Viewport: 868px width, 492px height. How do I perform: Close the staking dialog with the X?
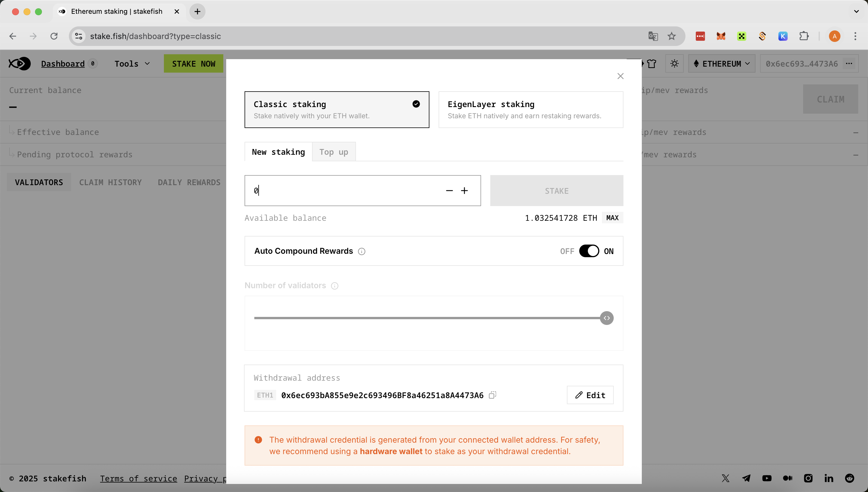[x=620, y=76]
